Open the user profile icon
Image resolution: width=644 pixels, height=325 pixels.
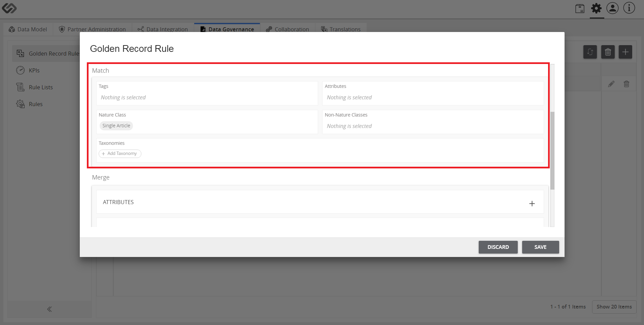click(x=612, y=8)
